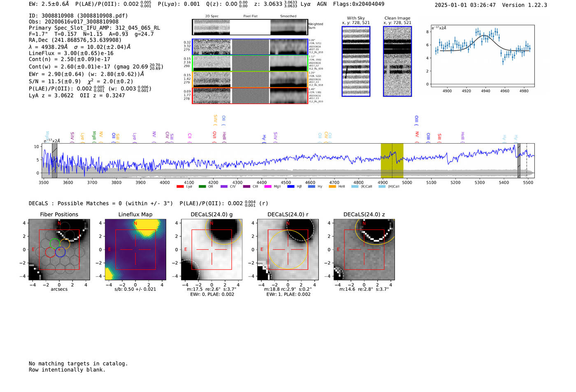Click the blue Hβ legend swatch

coord(291,187)
